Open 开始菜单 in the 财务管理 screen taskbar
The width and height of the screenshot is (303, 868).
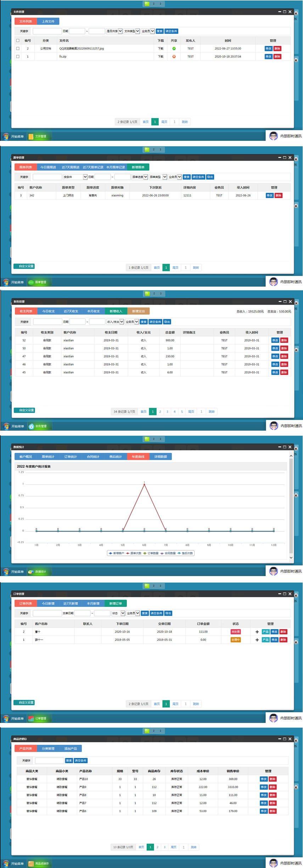point(13,426)
